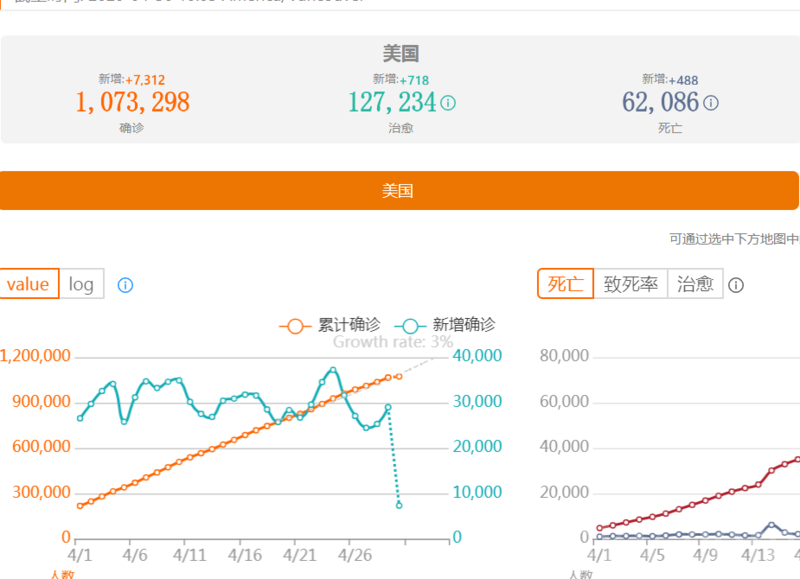Click the confirmed total 1,073,298
The height and width of the screenshot is (579, 800).
(x=132, y=102)
